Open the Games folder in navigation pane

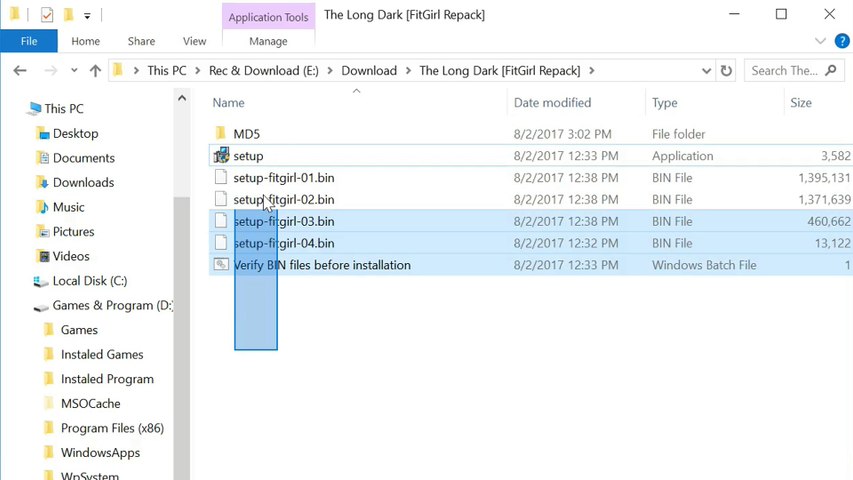point(79,330)
